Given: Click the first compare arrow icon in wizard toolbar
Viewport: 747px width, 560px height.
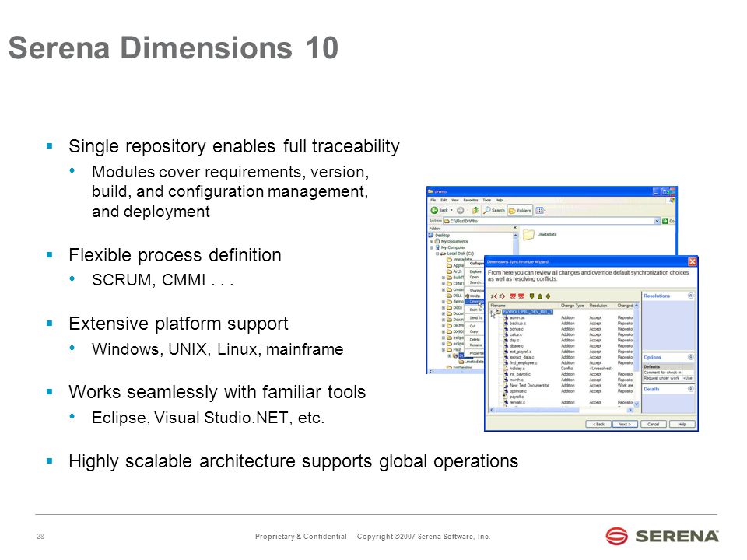Looking at the screenshot, I should coord(494,296).
